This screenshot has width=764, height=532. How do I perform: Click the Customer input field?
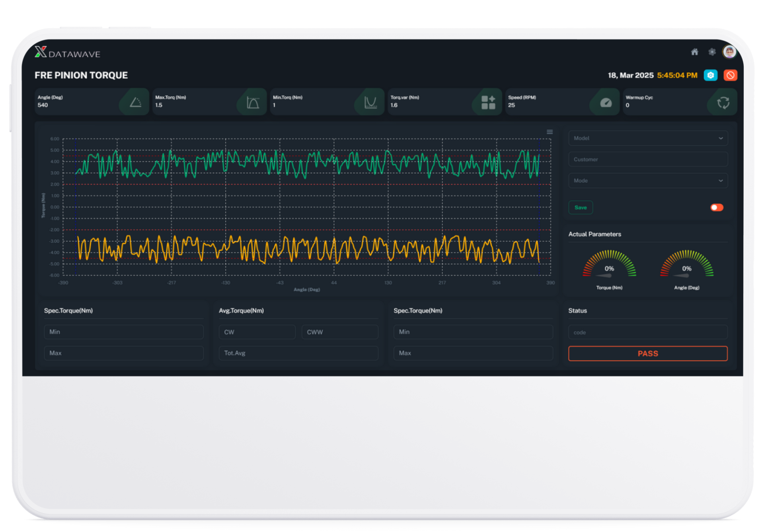click(648, 159)
